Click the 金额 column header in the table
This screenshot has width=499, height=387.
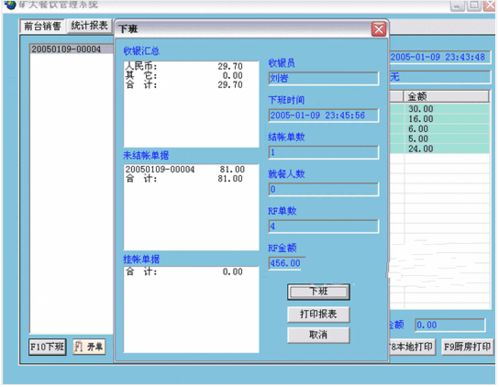[446, 97]
